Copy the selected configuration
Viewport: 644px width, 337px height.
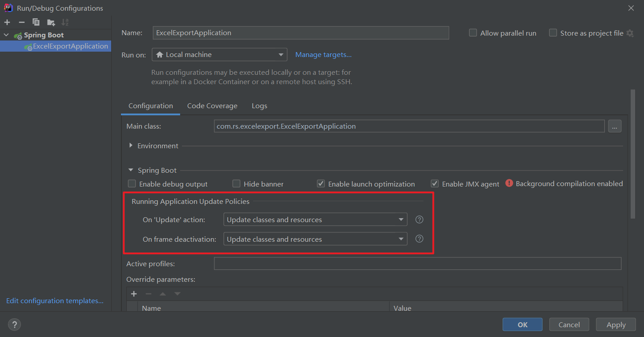pos(36,22)
